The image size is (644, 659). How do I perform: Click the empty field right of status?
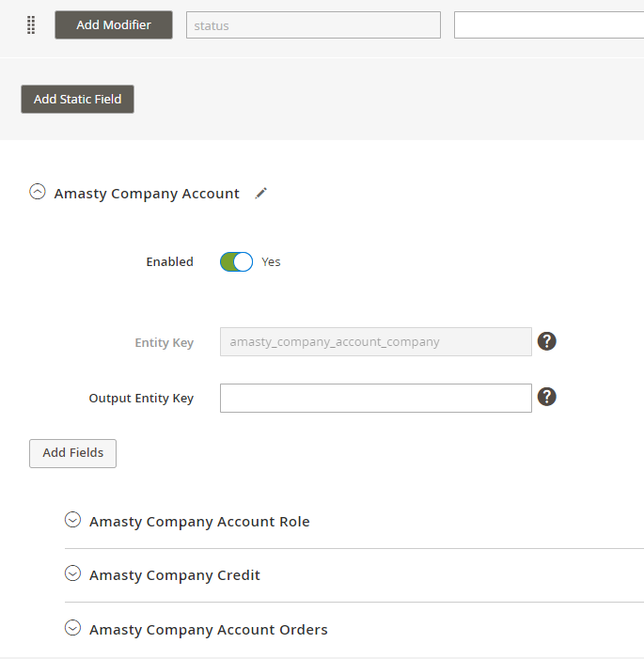549,25
